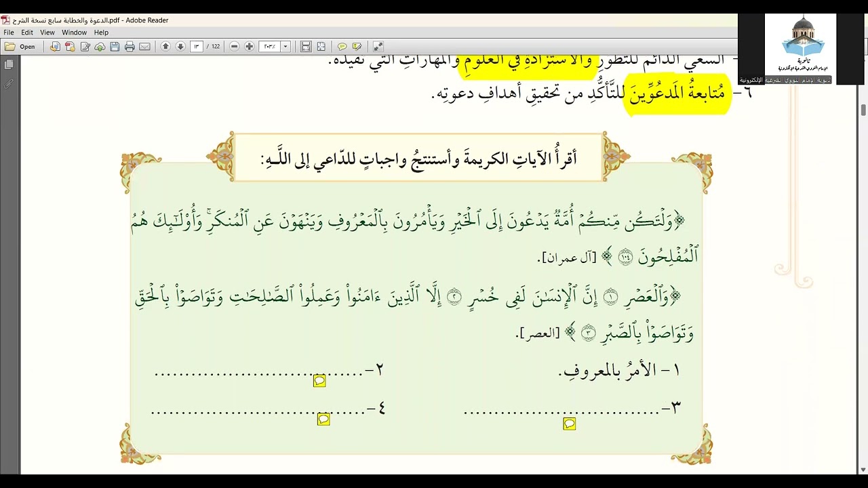868x488 pixels.
Task: Open the File menu
Action: pos(9,33)
